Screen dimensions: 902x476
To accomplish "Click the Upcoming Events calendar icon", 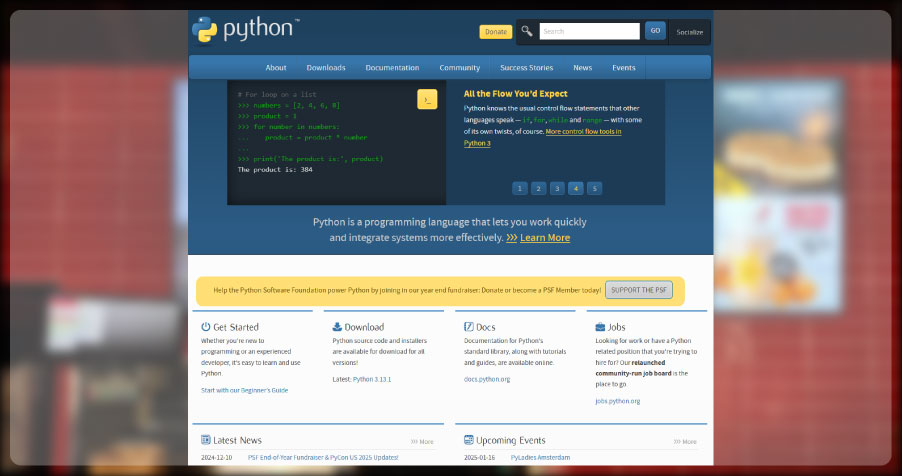I will (x=469, y=440).
